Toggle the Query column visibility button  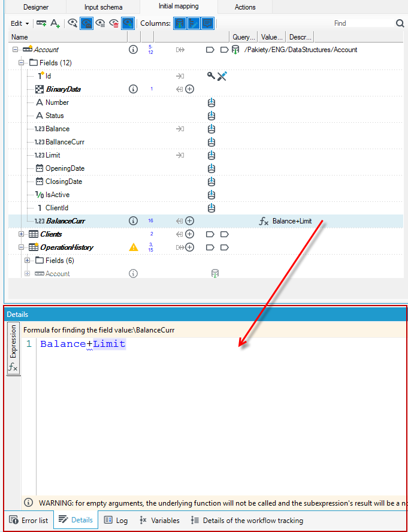click(180, 23)
